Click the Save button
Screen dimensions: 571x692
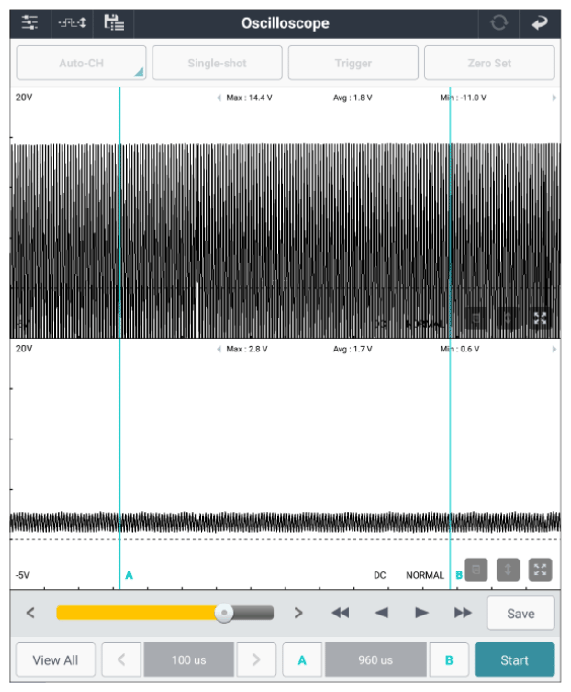[x=521, y=613]
